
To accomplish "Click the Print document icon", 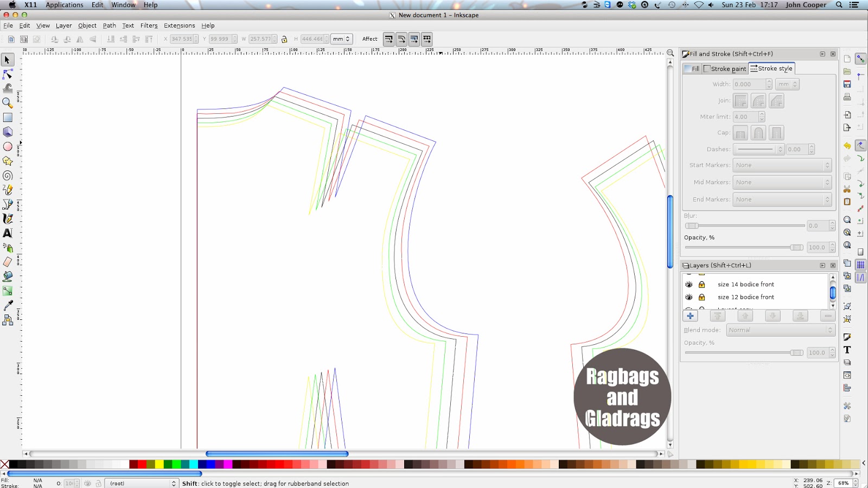I will (847, 97).
